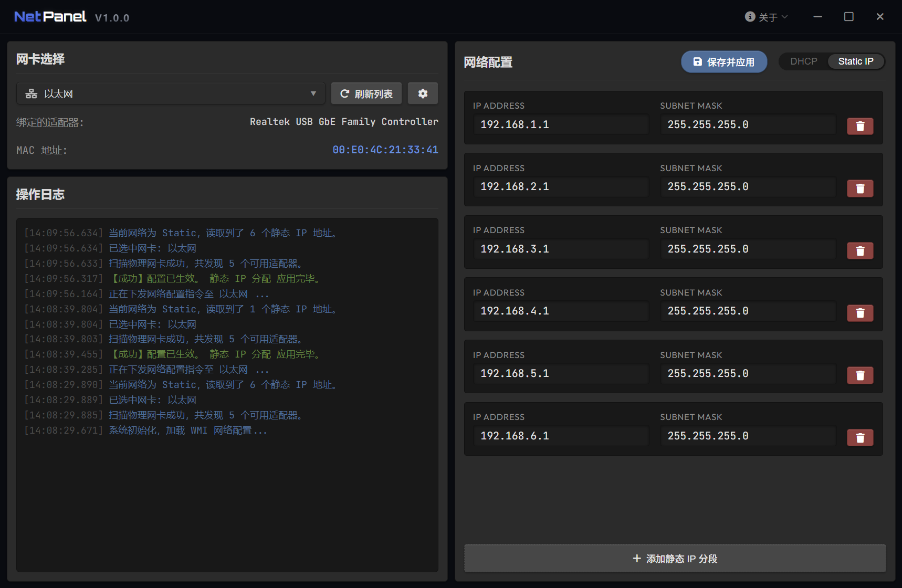Select subnet mask in the 192.168.6.1 row
The height and width of the screenshot is (588, 902).
pyautogui.click(x=748, y=436)
